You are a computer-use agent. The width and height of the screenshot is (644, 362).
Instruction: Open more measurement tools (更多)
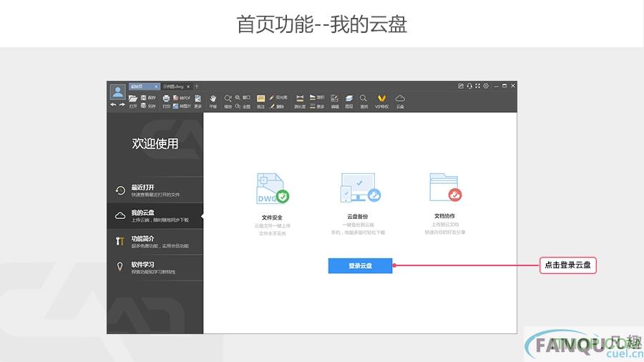313,106
